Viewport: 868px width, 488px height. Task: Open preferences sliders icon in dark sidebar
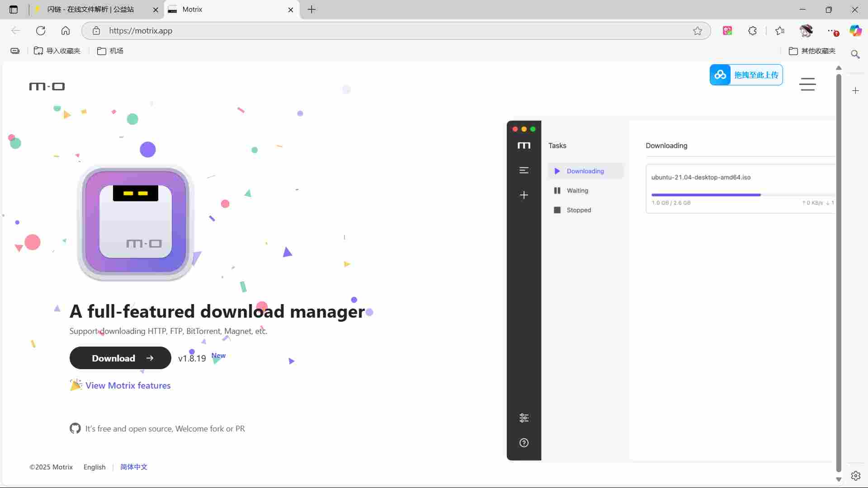click(524, 418)
